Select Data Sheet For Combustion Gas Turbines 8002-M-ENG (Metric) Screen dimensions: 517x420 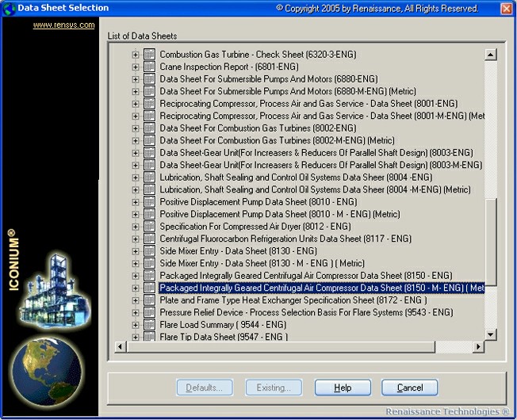(277, 140)
